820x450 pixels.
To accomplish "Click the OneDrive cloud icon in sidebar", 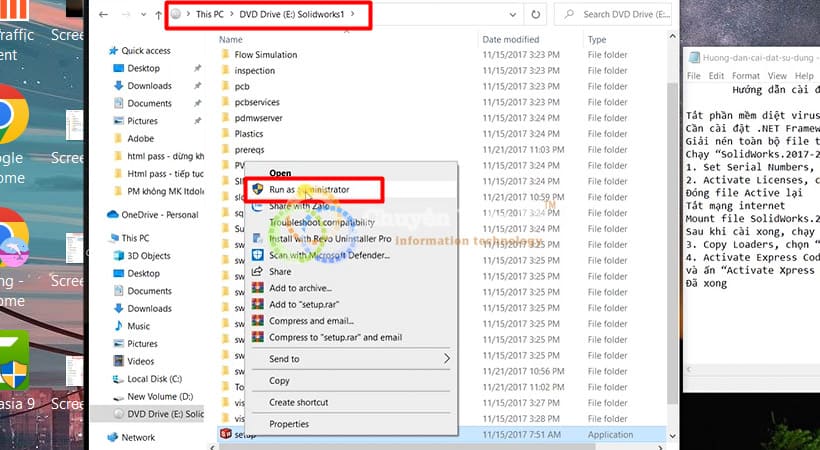I will point(113,215).
